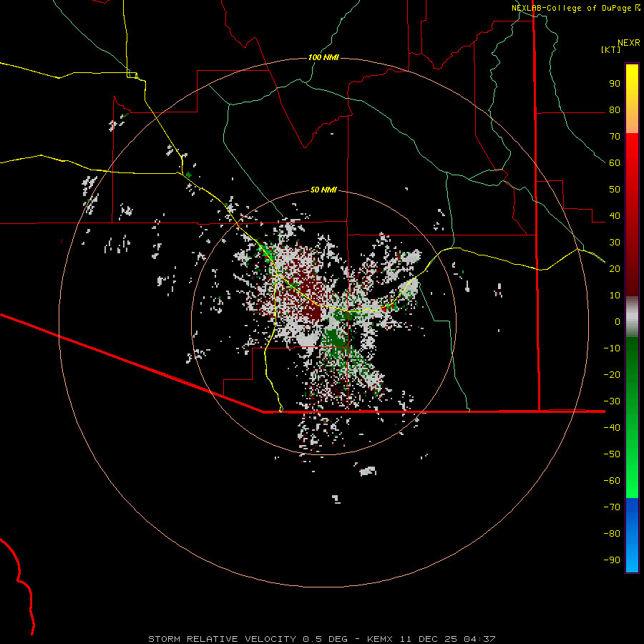Select the 60 value on velocity scale
This screenshot has height=644, width=644.
[615, 163]
